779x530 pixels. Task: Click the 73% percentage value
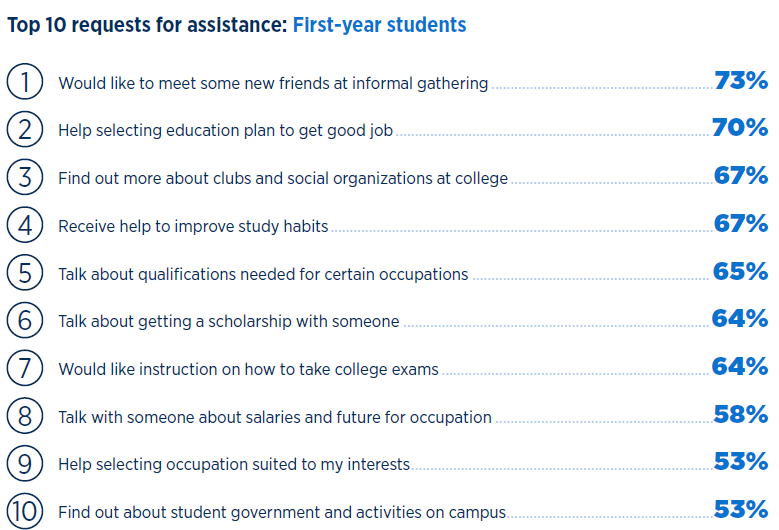(740, 81)
